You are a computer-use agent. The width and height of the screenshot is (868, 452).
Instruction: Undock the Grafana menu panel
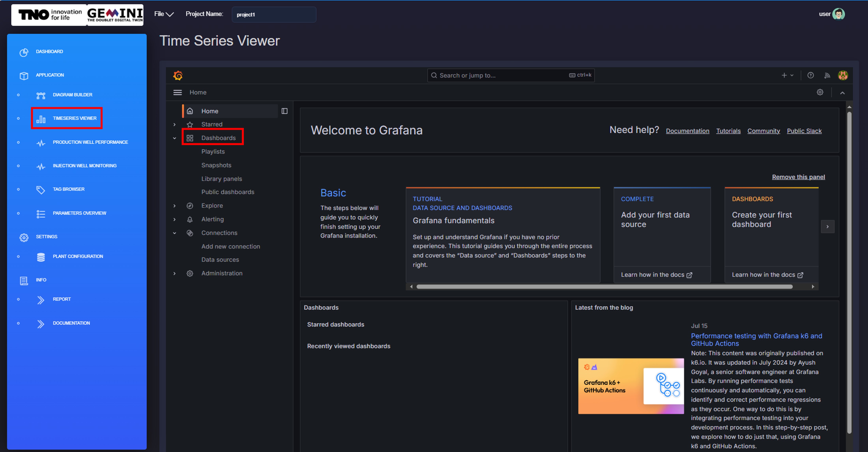pyautogui.click(x=284, y=111)
